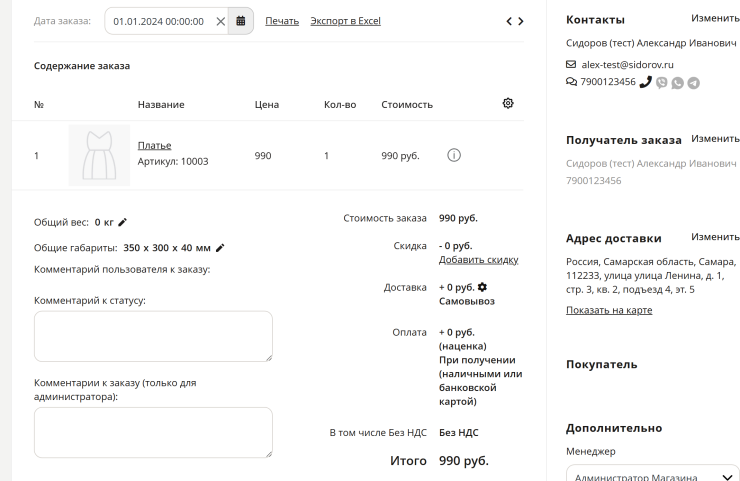
Task: Click the email envelope icon
Action: 571,64
